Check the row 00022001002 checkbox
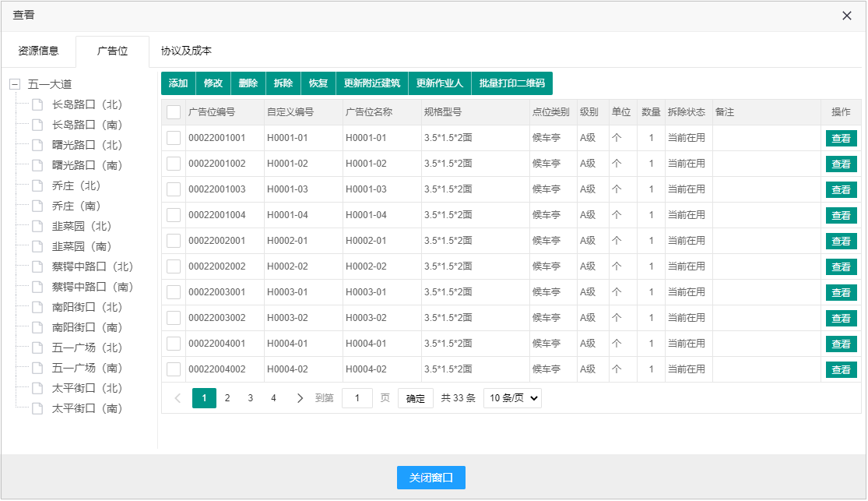The height and width of the screenshot is (501, 868). 174,164
